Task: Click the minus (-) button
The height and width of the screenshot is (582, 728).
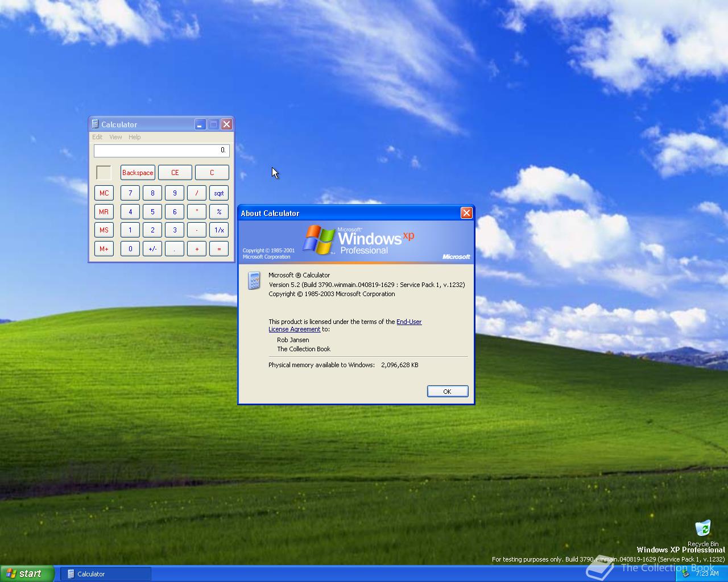Action: [197, 230]
